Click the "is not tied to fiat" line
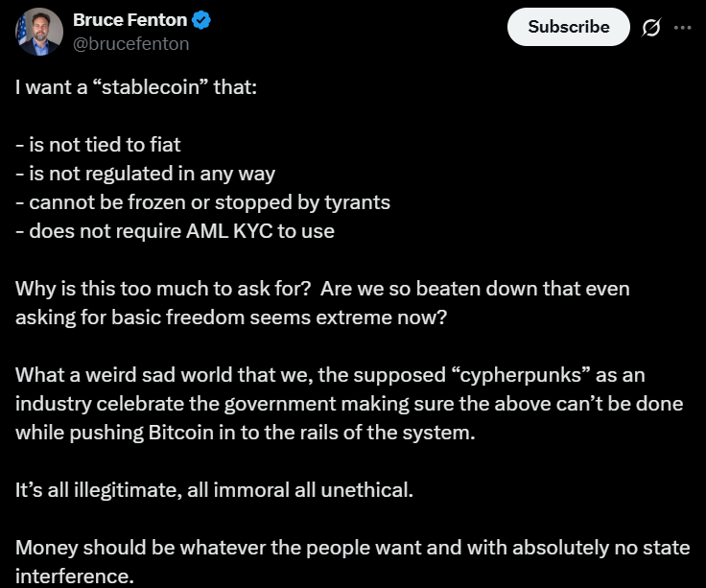Screen dimensions: 706x588 (x=98, y=145)
